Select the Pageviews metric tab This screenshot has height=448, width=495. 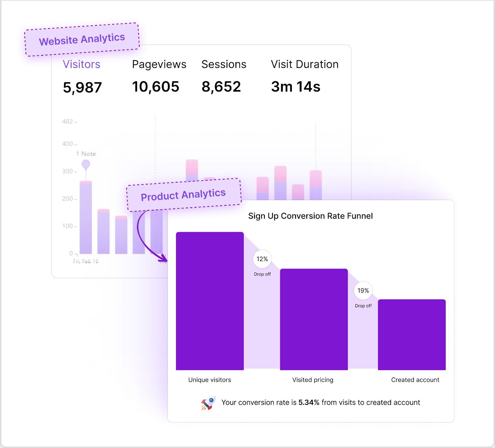(x=159, y=64)
